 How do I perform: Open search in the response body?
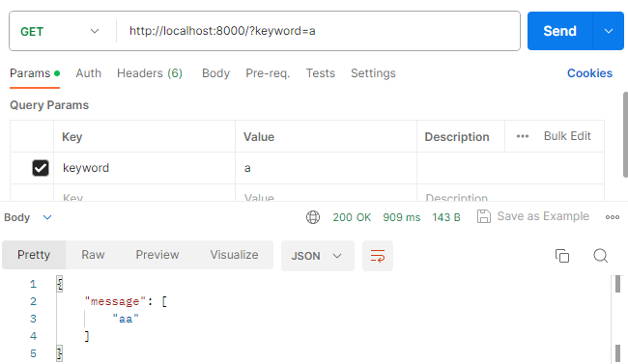coord(600,256)
